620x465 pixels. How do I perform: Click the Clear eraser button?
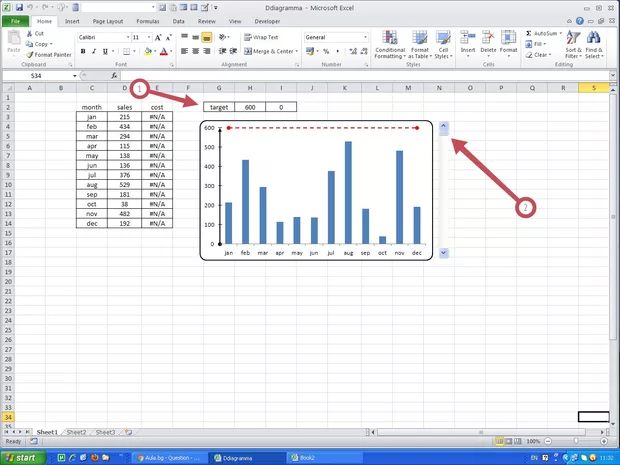[537, 55]
